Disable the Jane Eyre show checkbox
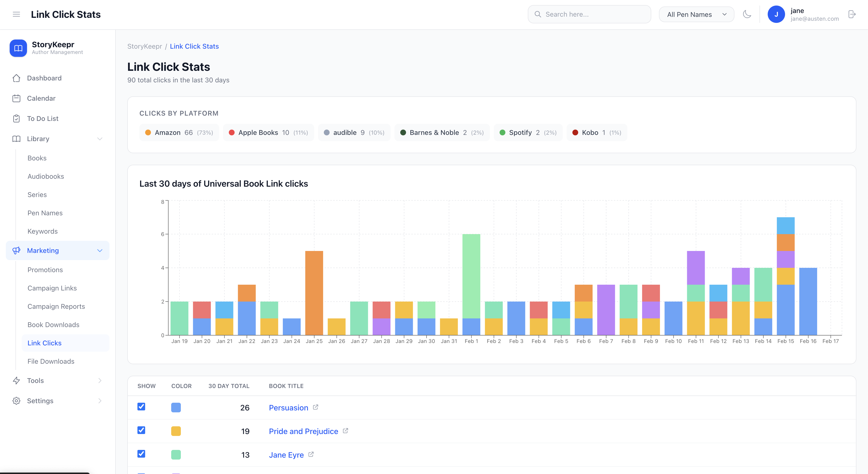The image size is (868, 474). click(141, 454)
